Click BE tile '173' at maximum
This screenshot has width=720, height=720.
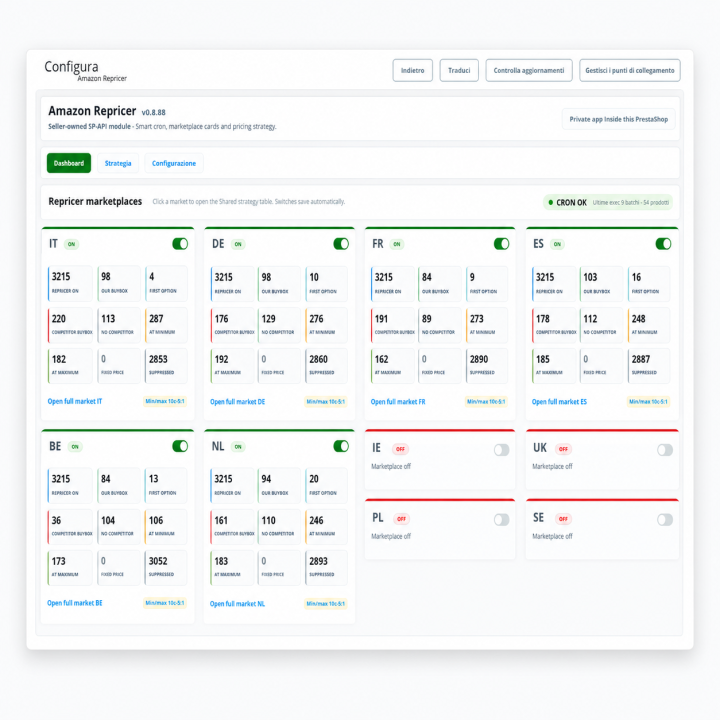70,568
